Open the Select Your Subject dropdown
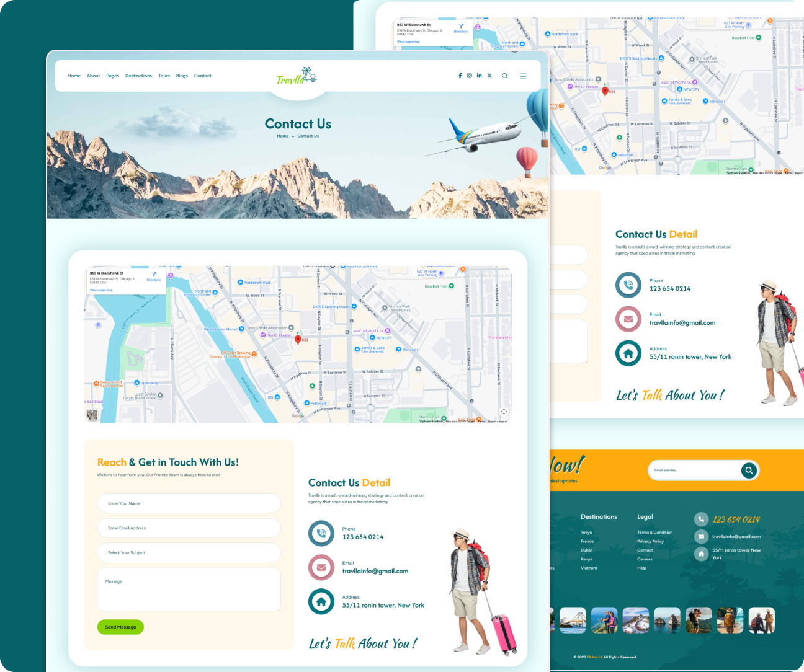Viewport: 804px width, 672px height. 189,552
